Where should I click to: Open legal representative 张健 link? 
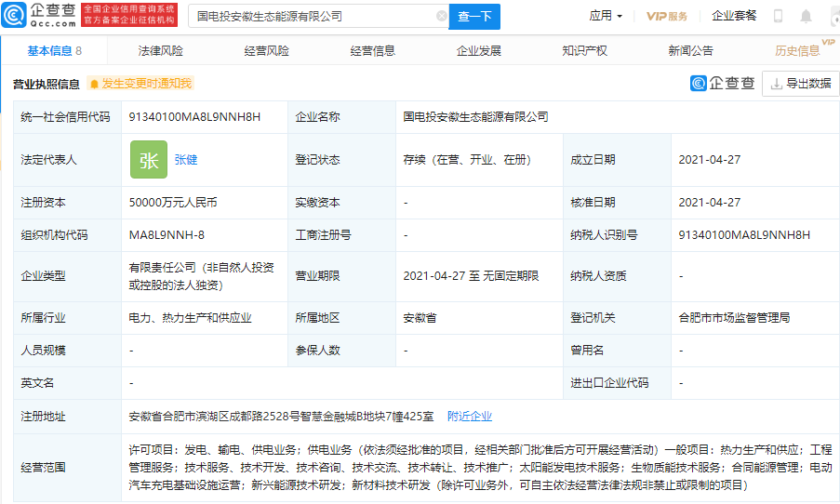pyautogui.click(x=186, y=159)
